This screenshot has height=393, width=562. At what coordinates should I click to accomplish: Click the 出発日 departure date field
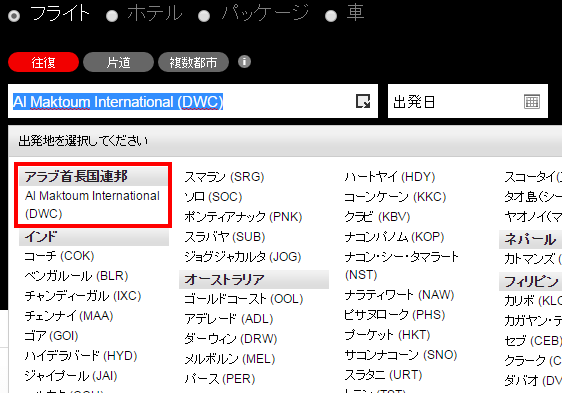[x=468, y=101]
